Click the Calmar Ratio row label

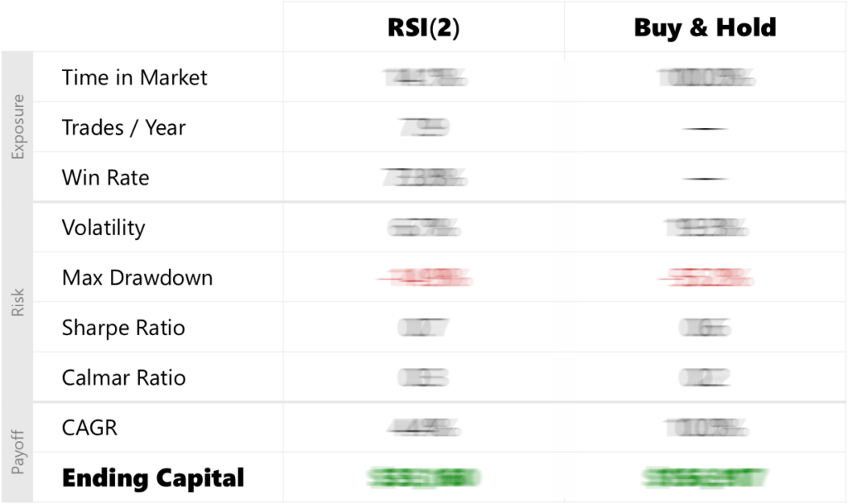coord(123,378)
